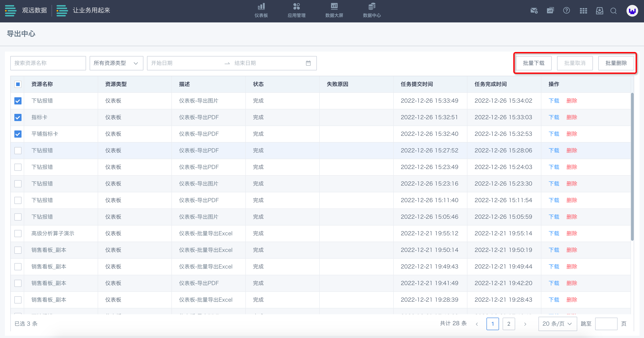Focus the 搜索资源名称 search field
Viewport: 644px width, 338px height.
(x=48, y=63)
